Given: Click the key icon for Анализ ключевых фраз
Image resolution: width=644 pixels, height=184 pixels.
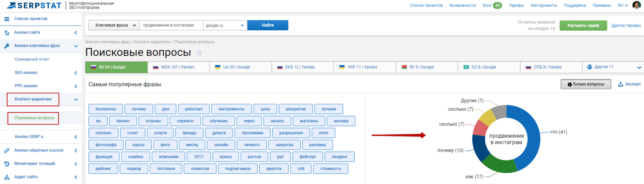Looking at the screenshot, I should pos(7,46).
